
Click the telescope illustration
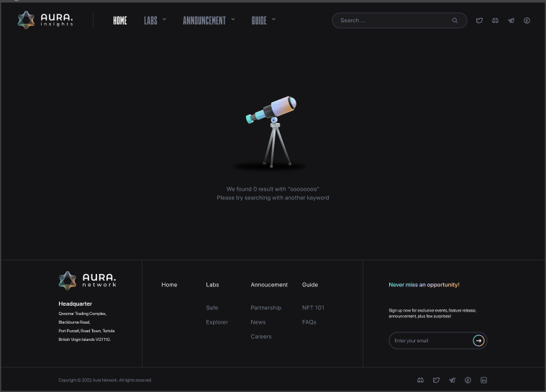(271, 132)
